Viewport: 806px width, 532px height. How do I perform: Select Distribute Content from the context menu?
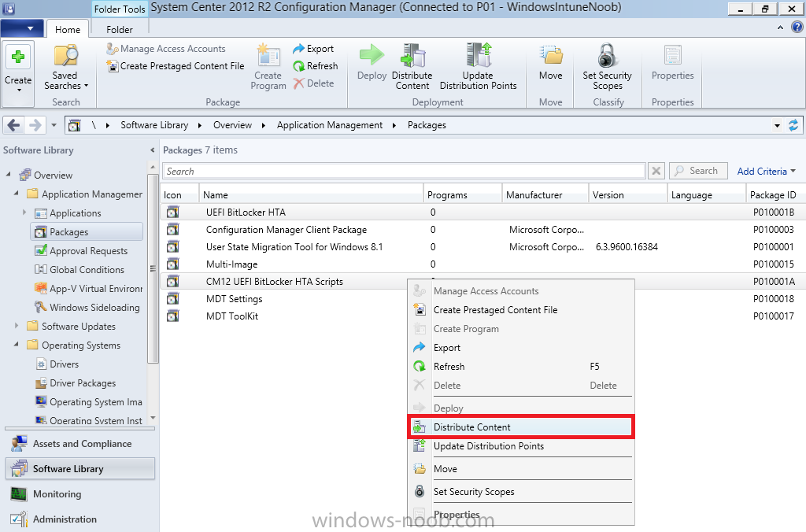pos(521,427)
